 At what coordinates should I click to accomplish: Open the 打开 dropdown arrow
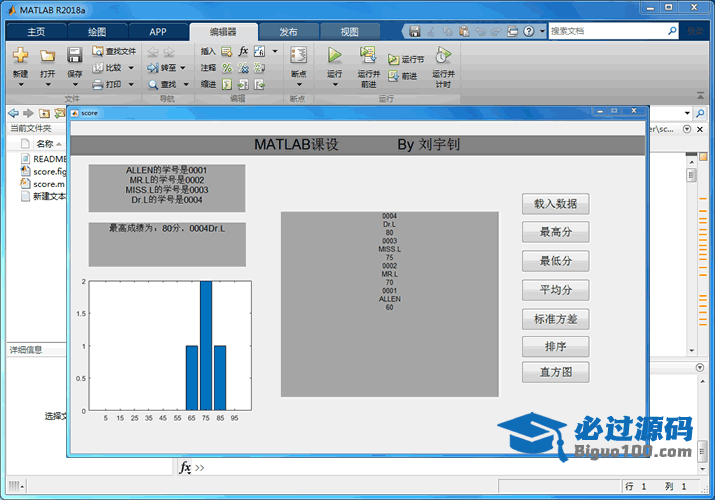[48, 84]
